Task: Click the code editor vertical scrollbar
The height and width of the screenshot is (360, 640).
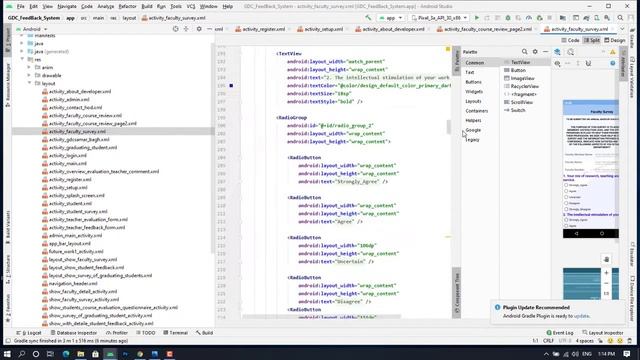Action: pos(449,127)
